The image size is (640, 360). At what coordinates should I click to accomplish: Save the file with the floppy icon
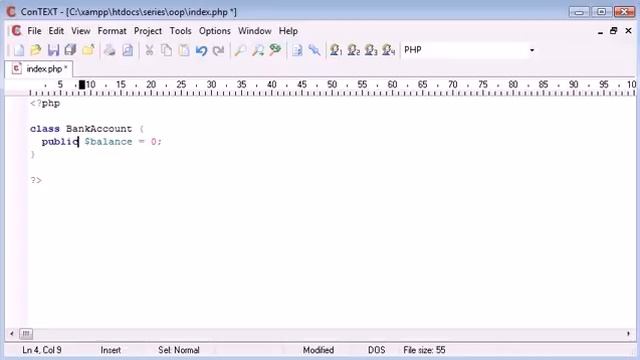coord(53,50)
